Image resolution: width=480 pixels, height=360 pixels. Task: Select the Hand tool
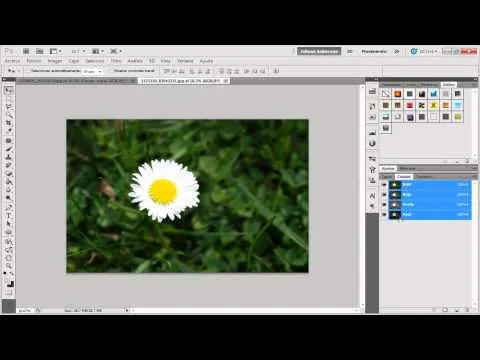pos(9,258)
